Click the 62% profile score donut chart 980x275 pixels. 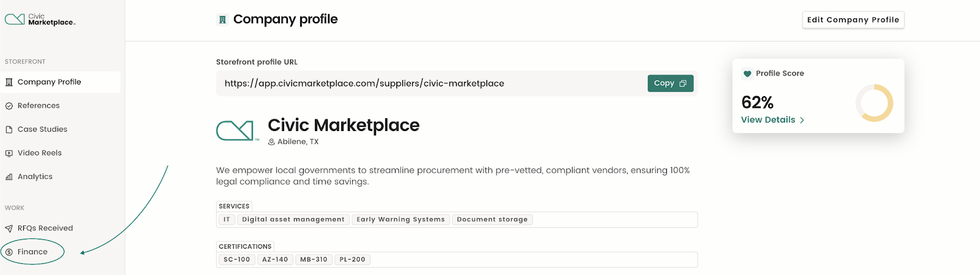coord(875,103)
